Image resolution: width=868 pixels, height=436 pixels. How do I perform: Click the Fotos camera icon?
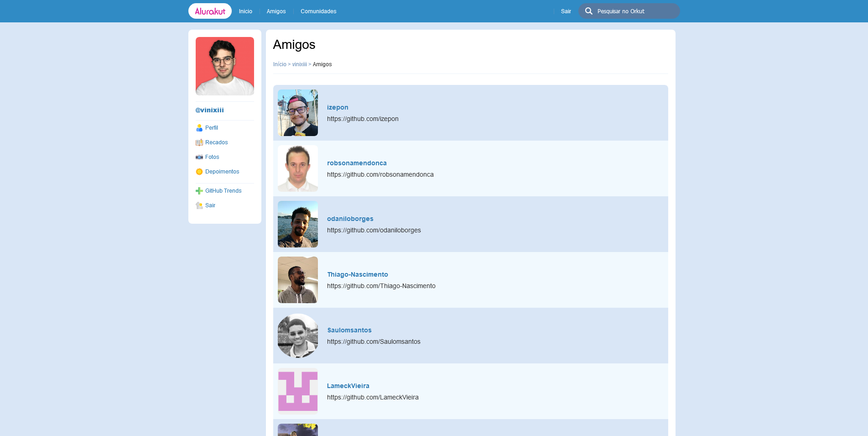point(199,157)
